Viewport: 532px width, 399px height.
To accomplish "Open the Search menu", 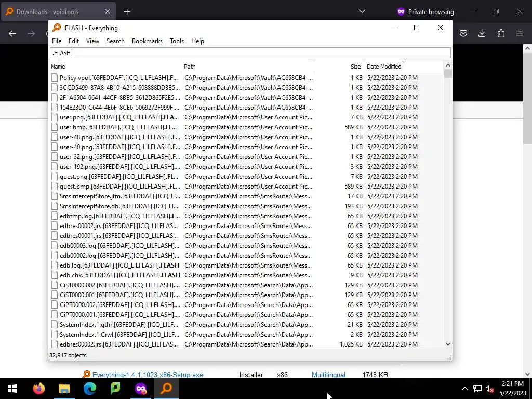I will (x=115, y=41).
